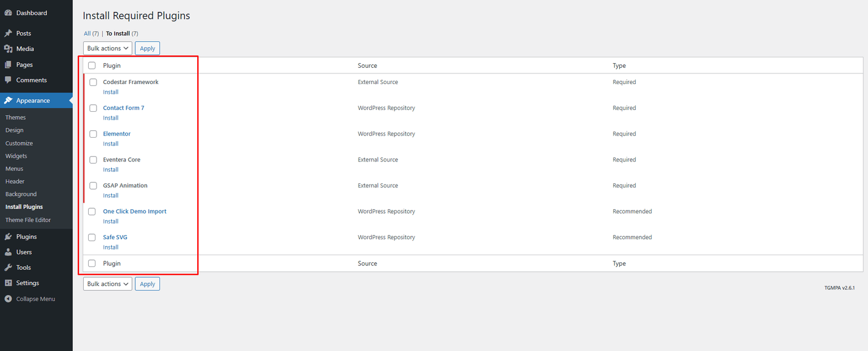
Task: Click Recommended in the Safe SVG row
Action: [632, 238]
